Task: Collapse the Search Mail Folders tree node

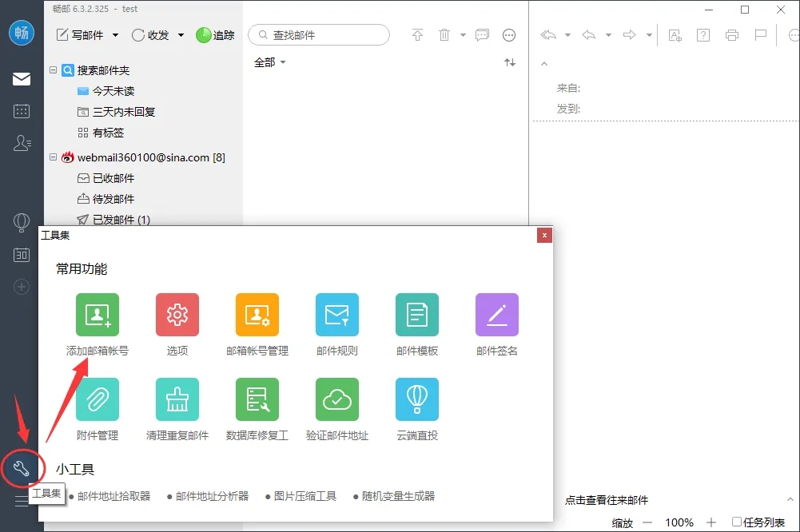Action: pos(54,70)
